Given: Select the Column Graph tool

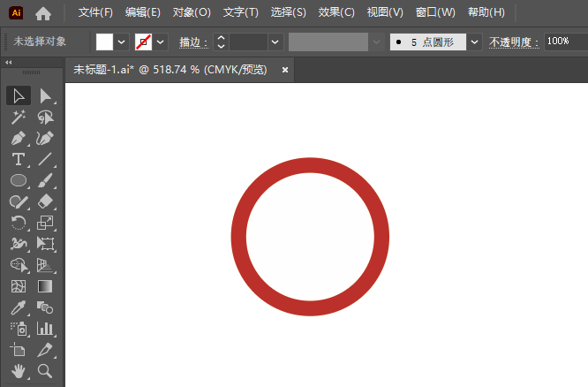Looking at the screenshot, I should [x=45, y=329].
